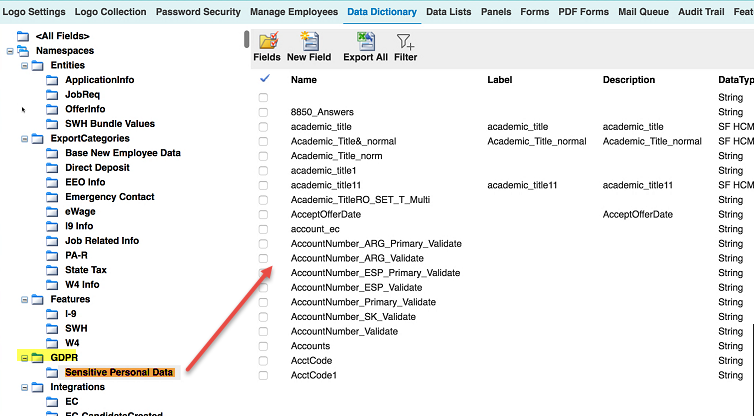Open the Password Security tab
Screen dimensions: 754x416
(x=198, y=12)
